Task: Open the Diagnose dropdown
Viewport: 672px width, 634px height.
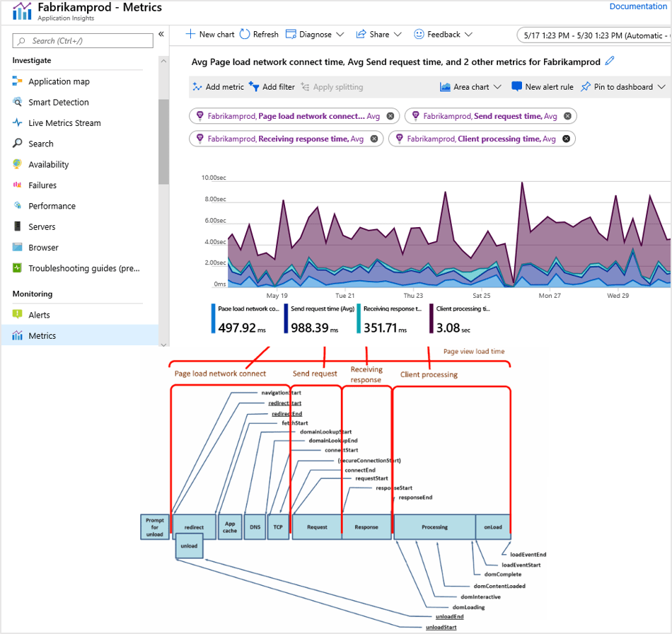Action: tap(314, 34)
